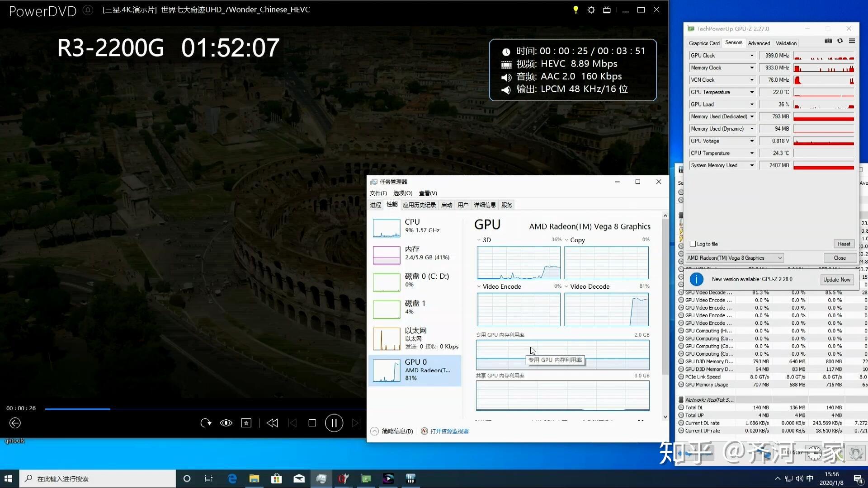Switch to the 应用历史记录 tab

point(419,205)
